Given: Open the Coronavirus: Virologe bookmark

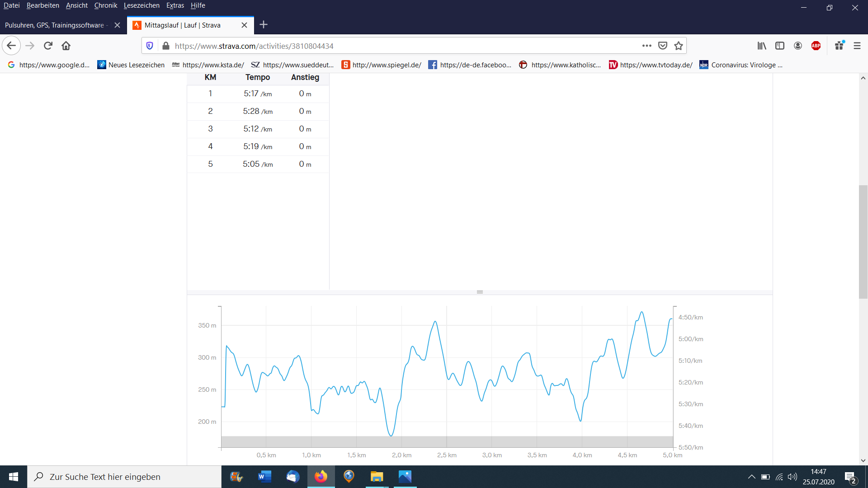Looking at the screenshot, I should [741, 65].
